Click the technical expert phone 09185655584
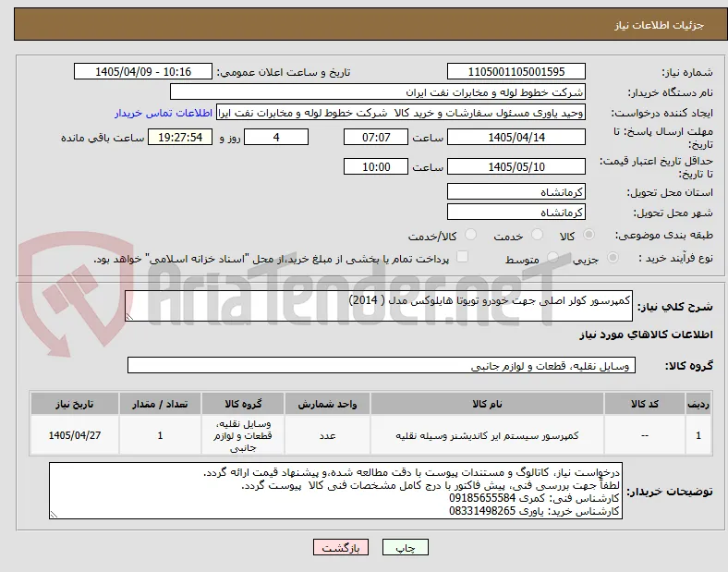Viewport: 728px width, 572px height. [482, 498]
